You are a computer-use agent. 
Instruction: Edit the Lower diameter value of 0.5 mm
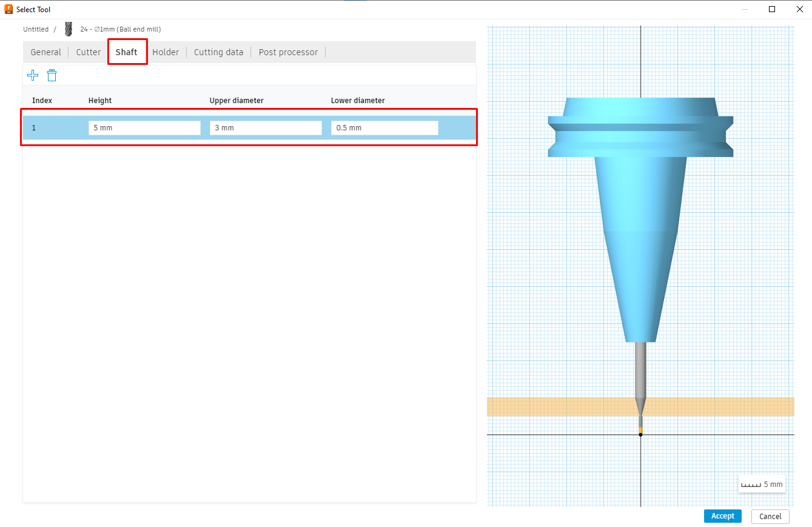point(384,127)
